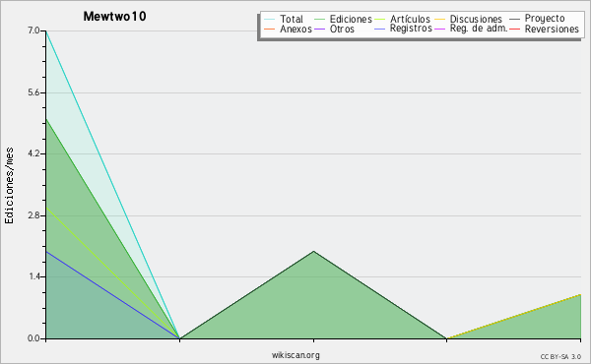
Task: Click the green Ediciones legend color line
Action: coord(319,20)
